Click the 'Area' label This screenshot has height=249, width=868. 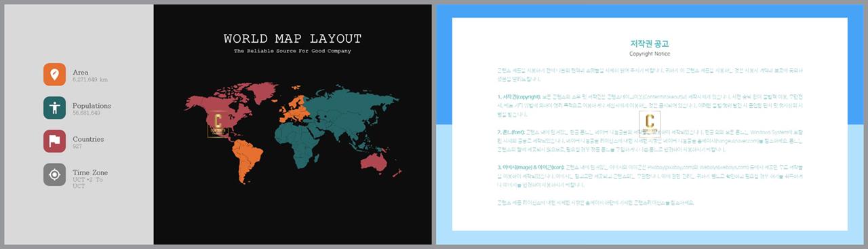click(x=81, y=72)
